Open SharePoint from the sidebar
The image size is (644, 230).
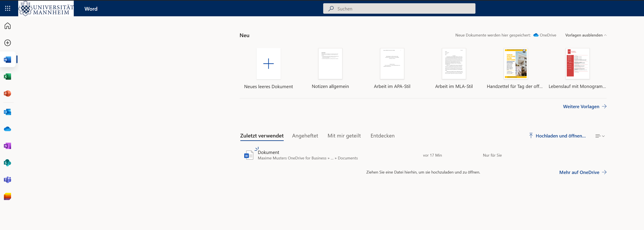click(x=8, y=163)
